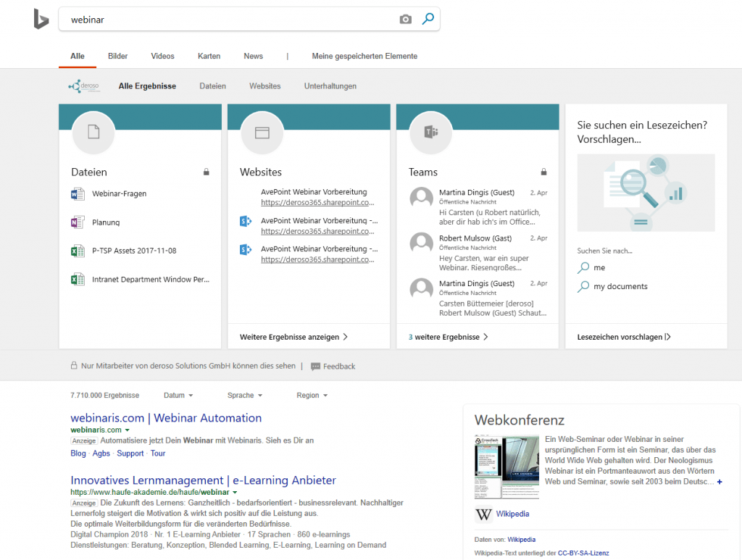The width and height of the screenshot is (742, 560).
Task: Click OneNote icon for Planung
Action: (x=78, y=222)
